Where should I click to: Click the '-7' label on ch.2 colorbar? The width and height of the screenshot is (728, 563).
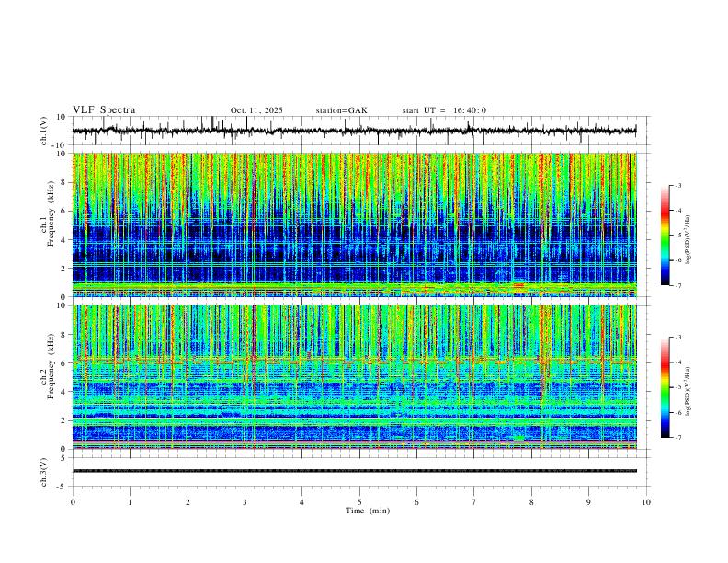(677, 438)
